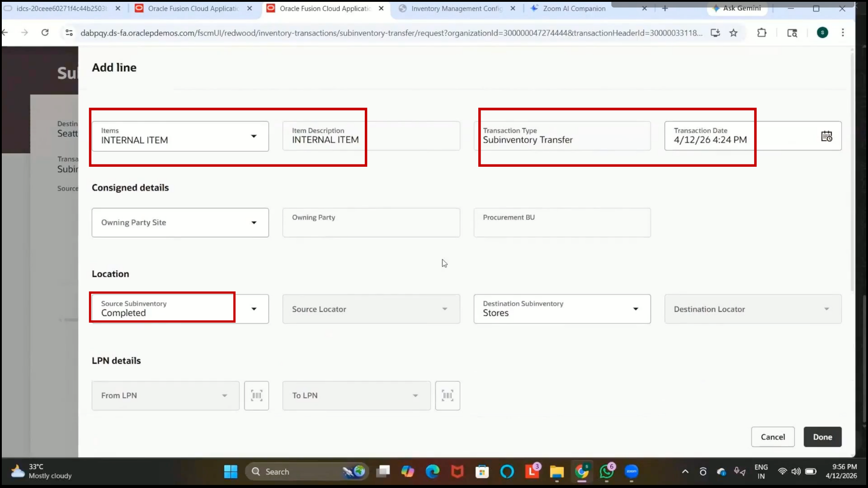
Task: Open File Explorer from the taskbar
Action: pyautogui.click(x=557, y=472)
